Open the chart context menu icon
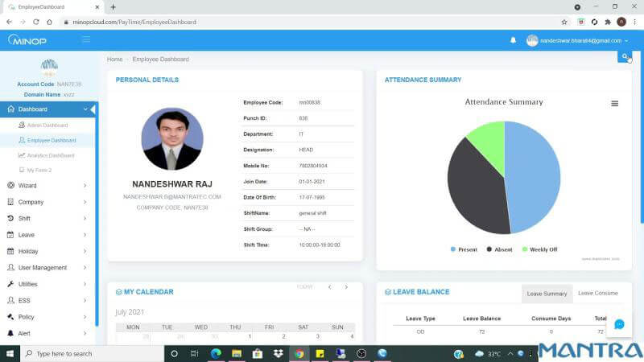Image resolution: width=644 pixels, height=362 pixels. click(x=614, y=104)
